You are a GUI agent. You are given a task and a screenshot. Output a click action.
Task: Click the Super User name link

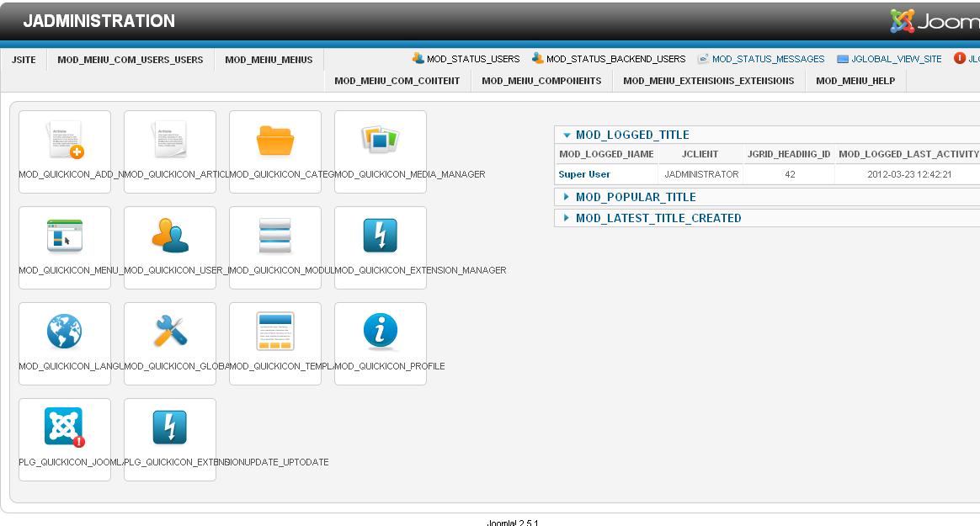[583, 174]
